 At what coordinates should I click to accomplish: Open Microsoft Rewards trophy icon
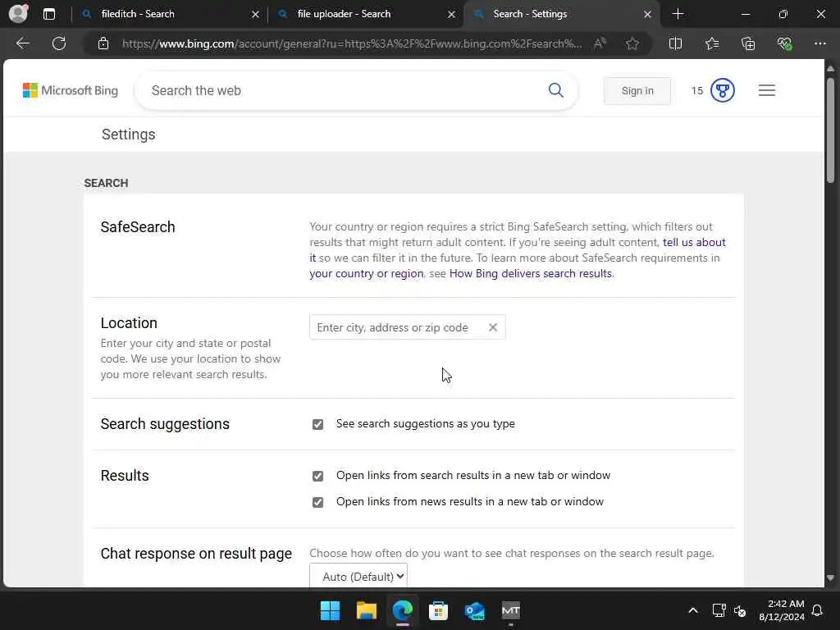pyautogui.click(x=722, y=90)
